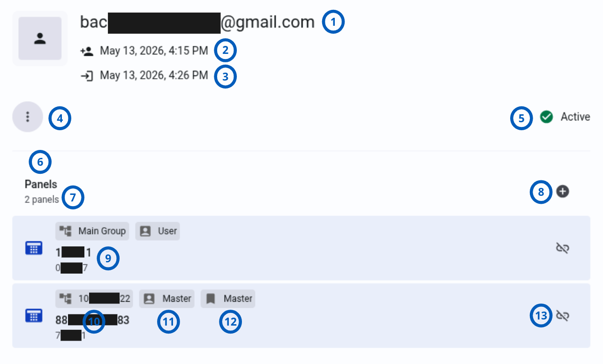Click the group chip on second panel
Image resolution: width=603 pixels, height=364 pixels.
coord(94,298)
